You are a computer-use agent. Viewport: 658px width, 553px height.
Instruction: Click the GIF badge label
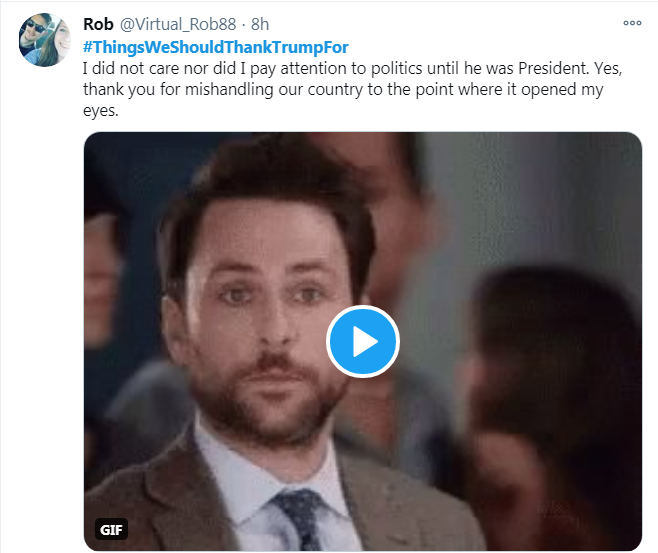coord(109,529)
